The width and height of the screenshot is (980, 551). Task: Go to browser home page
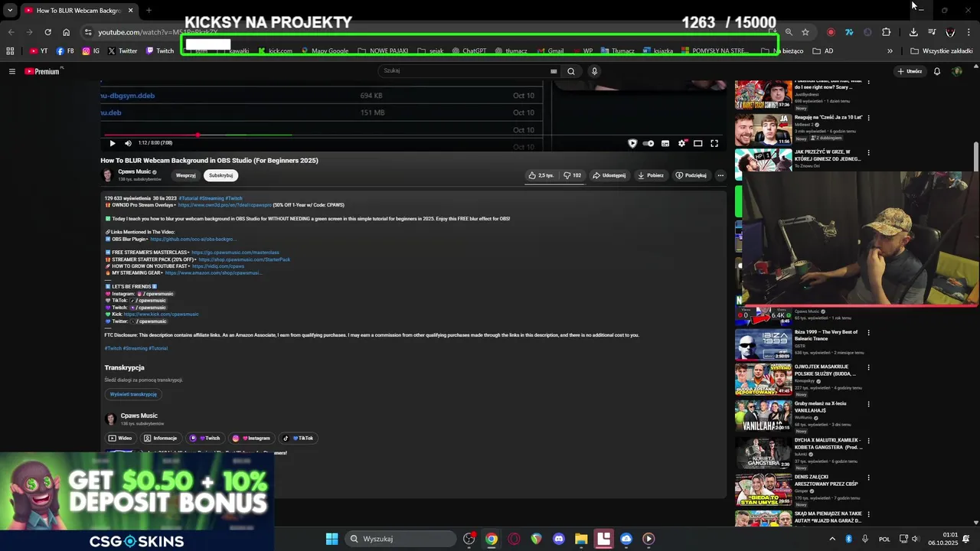[x=66, y=32]
